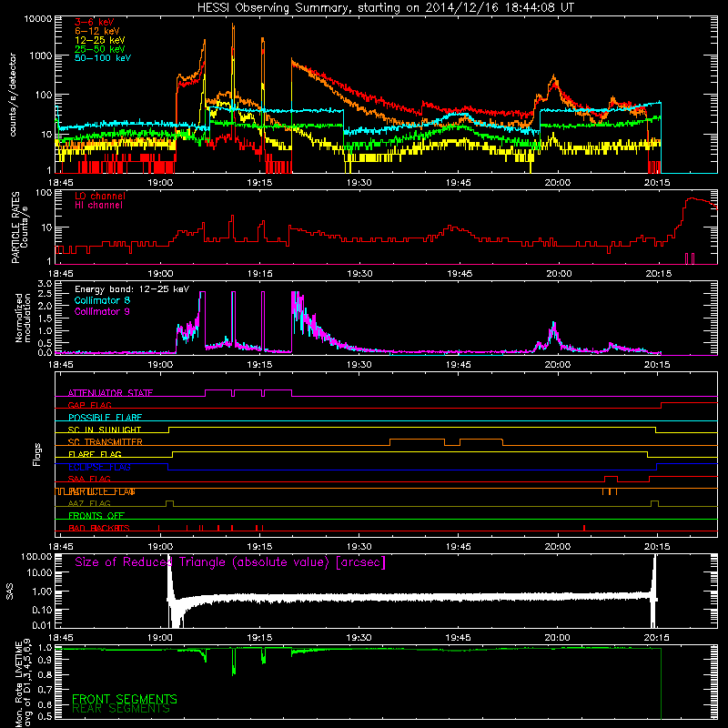
Task: Click the "FRONTS OFF" flag label
Action: coord(96,516)
